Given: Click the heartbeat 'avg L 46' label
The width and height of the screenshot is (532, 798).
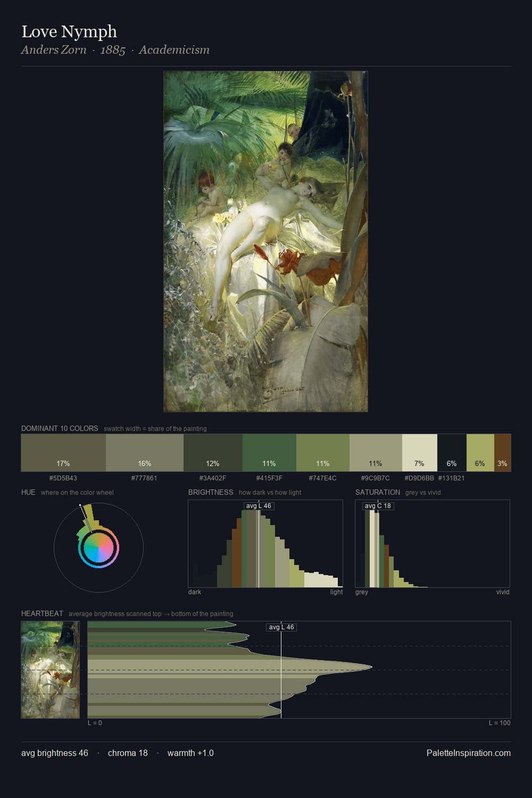Looking at the screenshot, I should click(x=281, y=627).
